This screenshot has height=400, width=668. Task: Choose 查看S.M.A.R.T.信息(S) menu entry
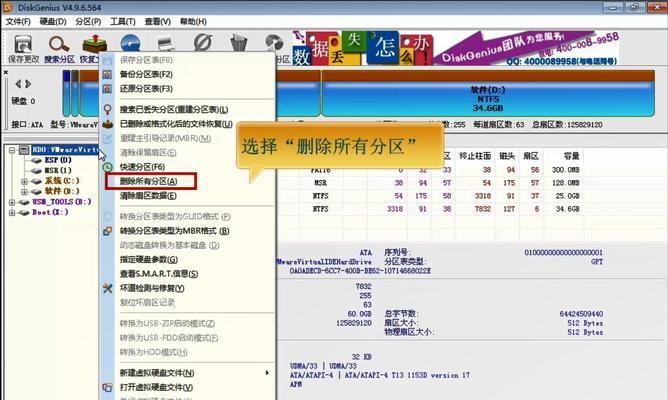(159, 273)
